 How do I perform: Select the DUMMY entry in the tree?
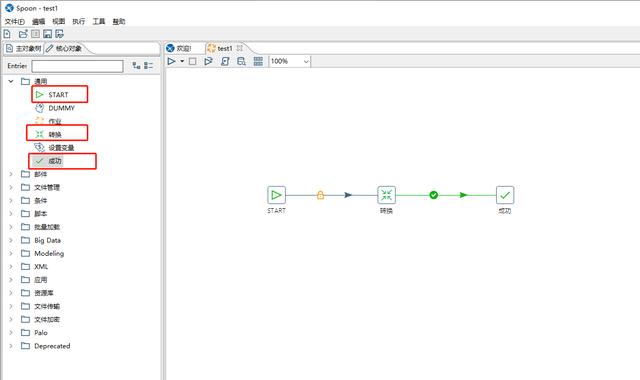click(x=61, y=108)
